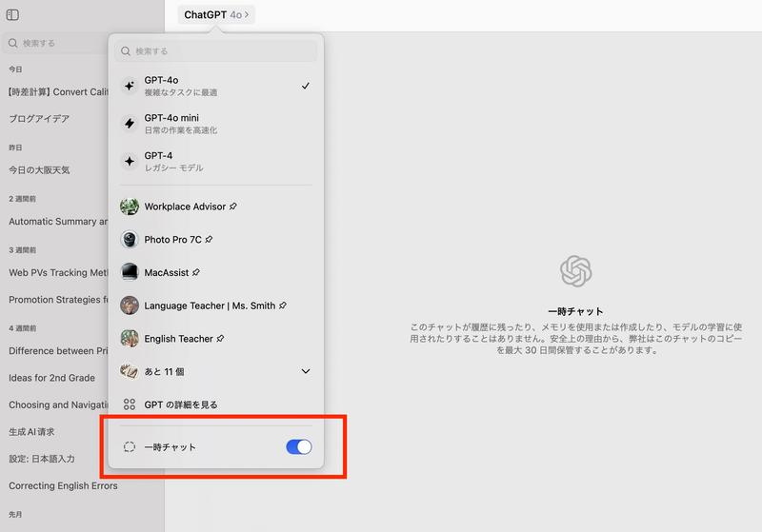
Task: Click the 一時チャット label in the popup
Action: click(x=170, y=447)
